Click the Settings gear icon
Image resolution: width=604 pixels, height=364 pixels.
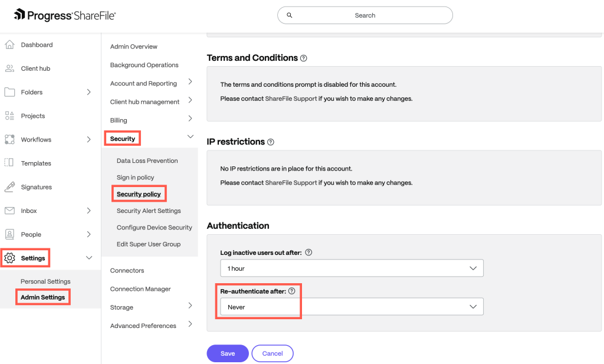click(10, 258)
